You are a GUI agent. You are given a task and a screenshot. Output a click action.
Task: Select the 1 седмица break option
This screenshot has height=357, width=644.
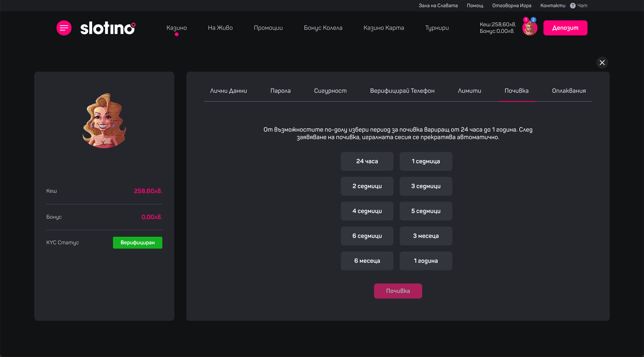(x=426, y=161)
